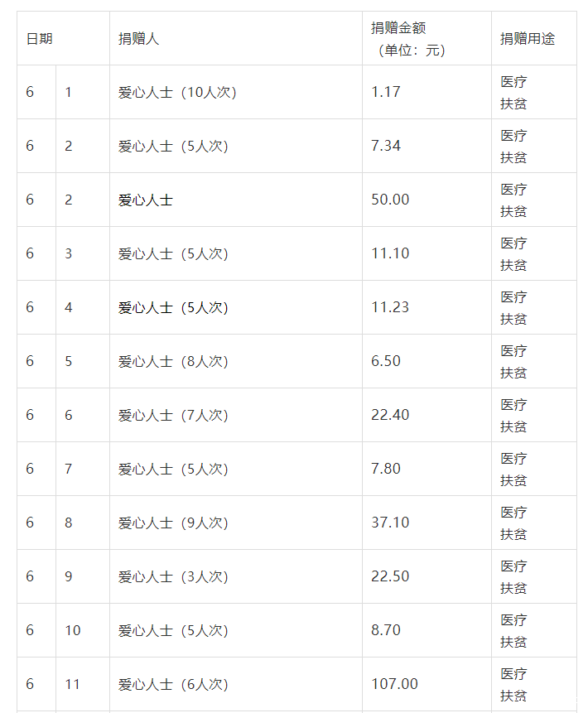
Task: Click the 37.10 donation amount
Action: [x=390, y=523]
